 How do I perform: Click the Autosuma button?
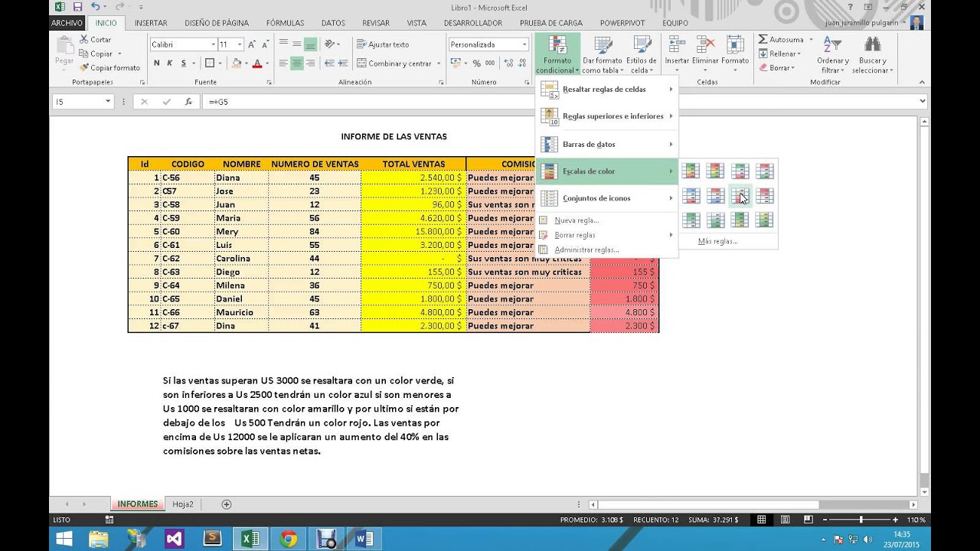pos(781,39)
